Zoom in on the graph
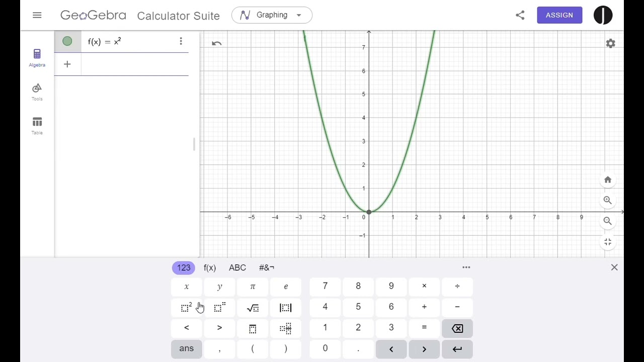This screenshot has height=362, width=644. click(607, 200)
